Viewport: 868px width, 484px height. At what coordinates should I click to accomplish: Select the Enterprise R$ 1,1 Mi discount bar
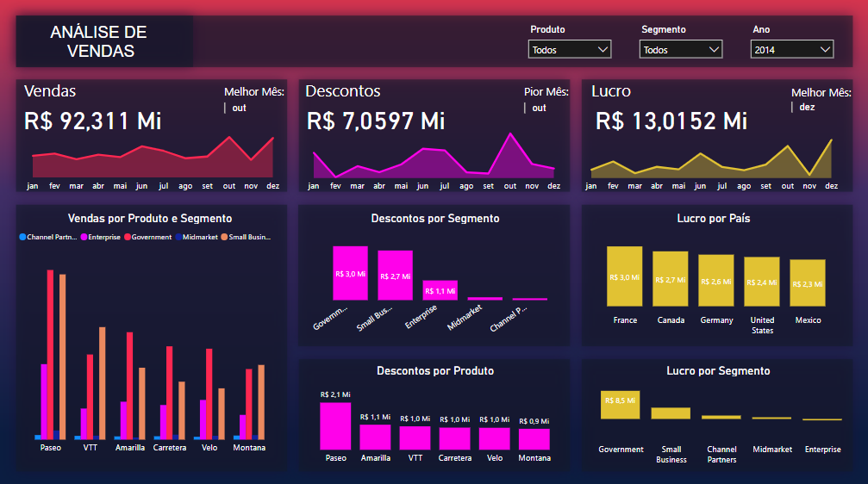tap(440, 290)
